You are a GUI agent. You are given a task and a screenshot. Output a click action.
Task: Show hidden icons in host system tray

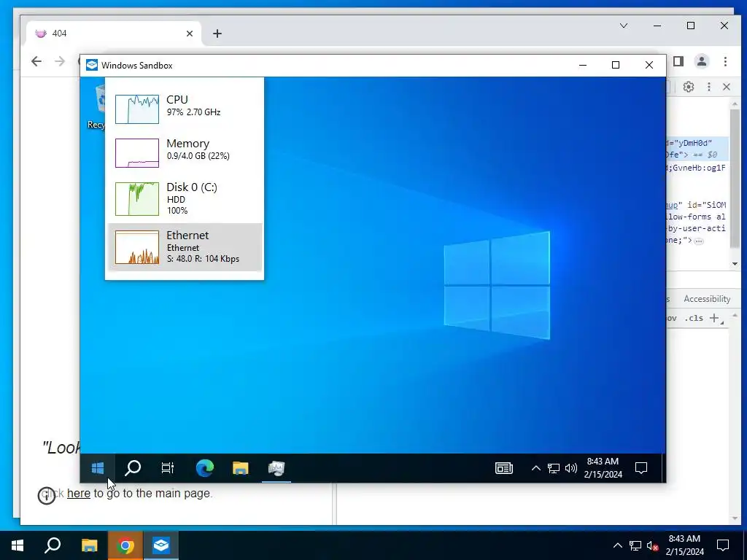(617, 545)
